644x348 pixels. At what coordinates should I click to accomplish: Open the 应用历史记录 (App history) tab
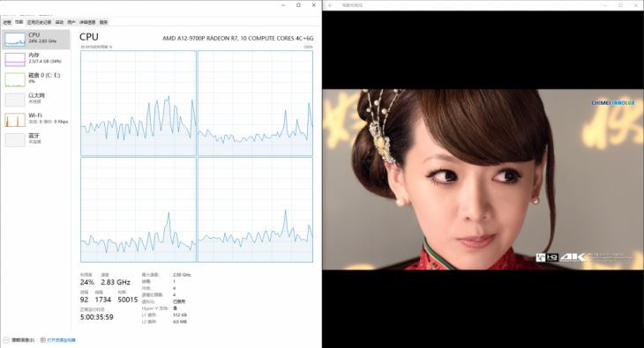point(40,22)
